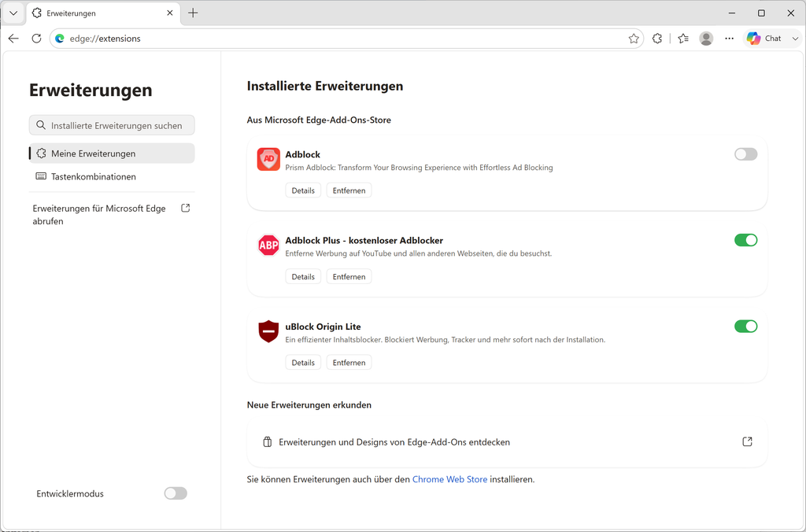Click Prism Adblock description text
806x532 pixels.
419,168
